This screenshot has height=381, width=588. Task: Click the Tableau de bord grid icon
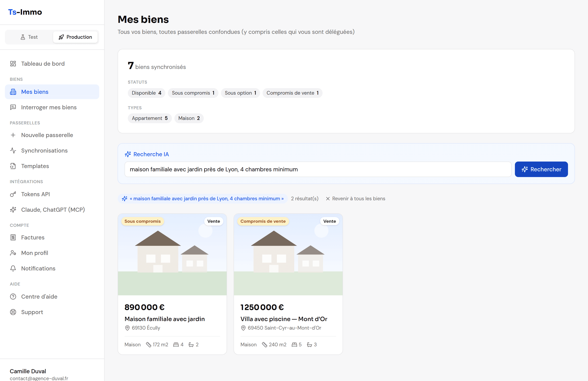click(x=13, y=64)
